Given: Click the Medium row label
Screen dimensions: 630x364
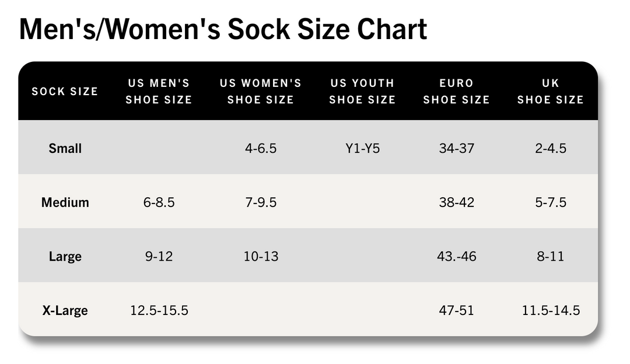Looking at the screenshot, I should pos(65,202).
